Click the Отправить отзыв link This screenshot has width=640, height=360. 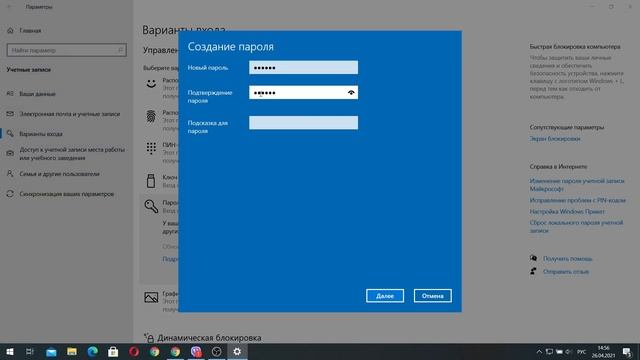tap(566, 271)
